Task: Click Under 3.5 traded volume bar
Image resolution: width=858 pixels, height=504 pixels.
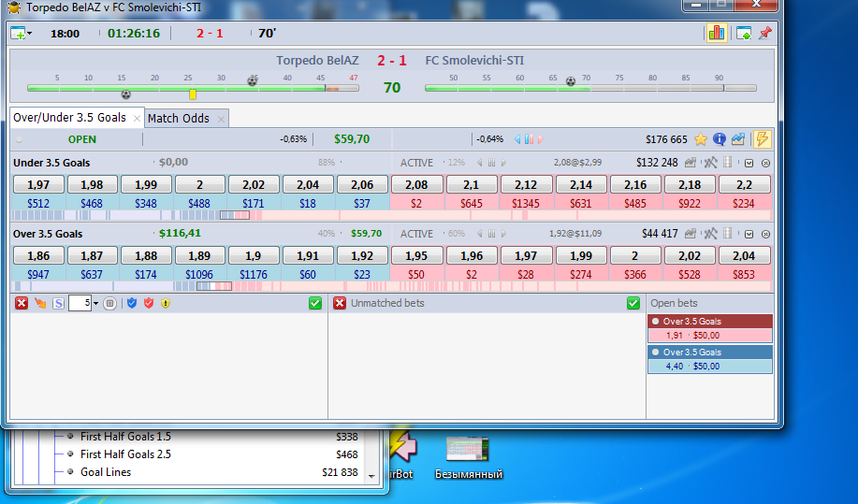Action: point(391,215)
